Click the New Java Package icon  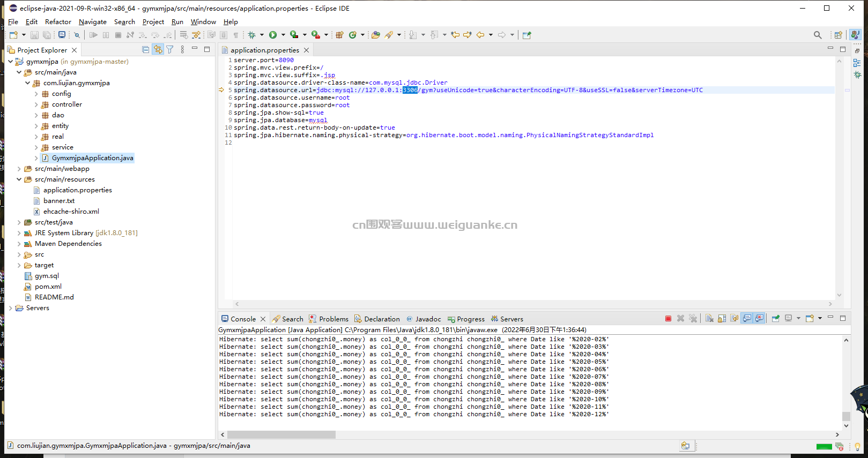click(339, 35)
